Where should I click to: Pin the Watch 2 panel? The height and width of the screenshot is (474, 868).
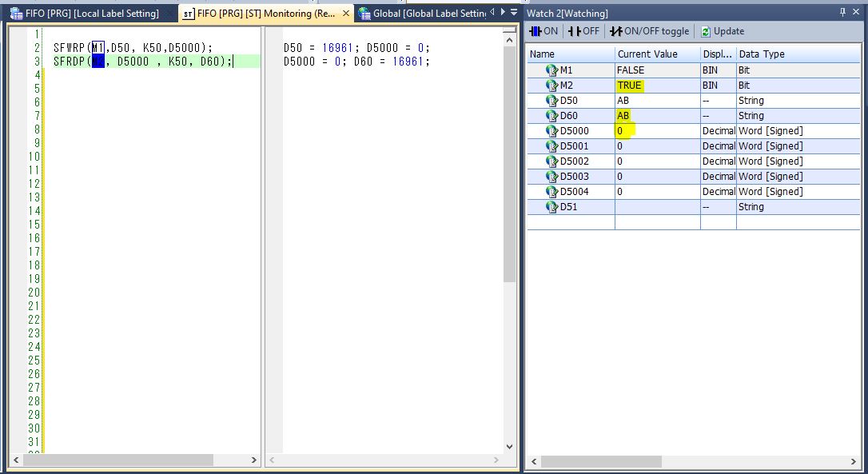point(842,12)
